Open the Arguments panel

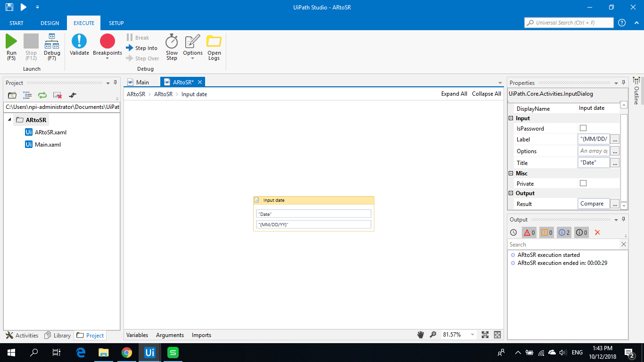170,335
